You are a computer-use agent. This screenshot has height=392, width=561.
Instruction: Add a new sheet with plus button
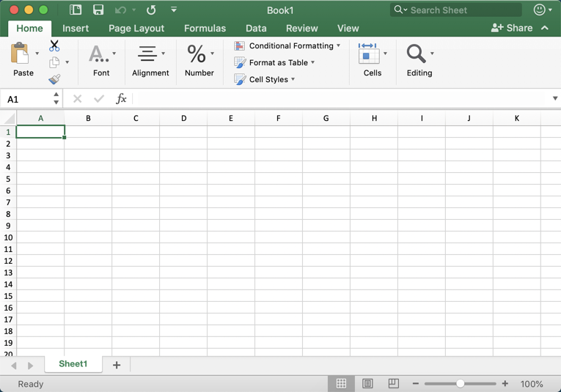pos(117,365)
